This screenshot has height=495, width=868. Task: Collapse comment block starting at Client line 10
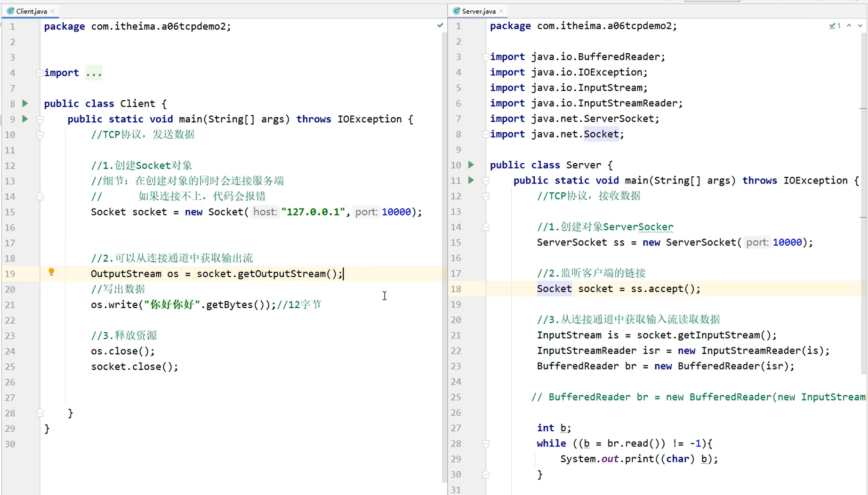[x=40, y=135]
